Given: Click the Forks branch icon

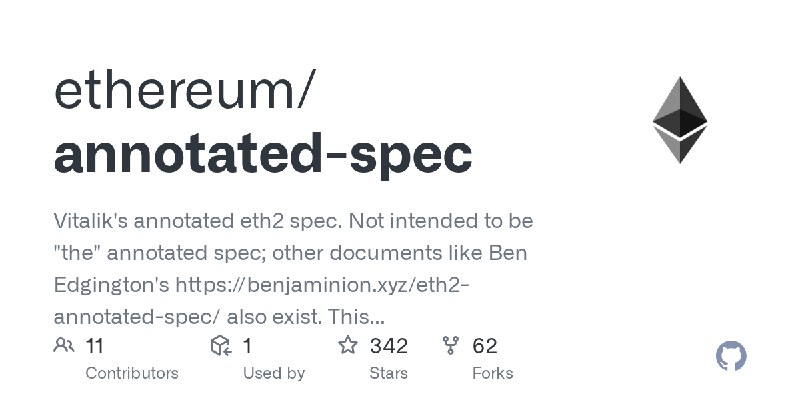Looking at the screenshot, I should pyautogui.click(x=451, y=346).
